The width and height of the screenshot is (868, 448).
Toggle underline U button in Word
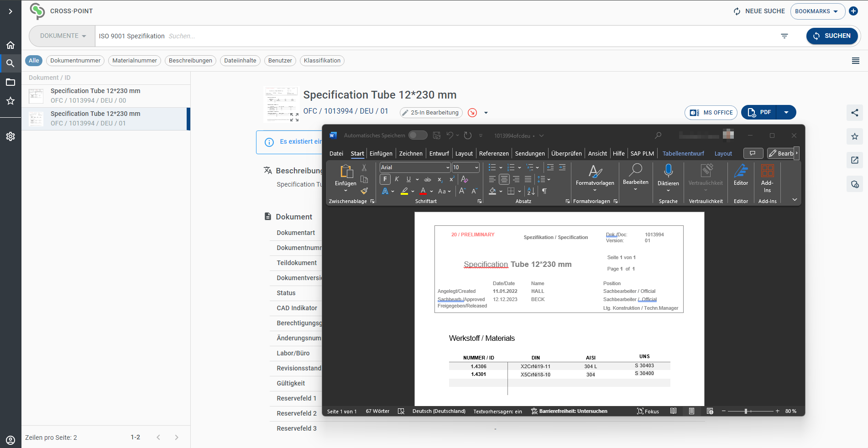[408, 179]
